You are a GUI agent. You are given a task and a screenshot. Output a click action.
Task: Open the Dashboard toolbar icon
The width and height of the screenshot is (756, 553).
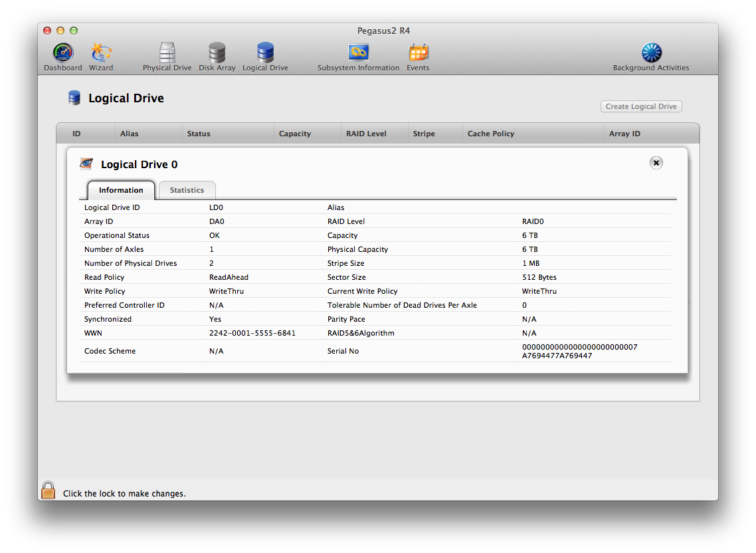tap(63, 56)
